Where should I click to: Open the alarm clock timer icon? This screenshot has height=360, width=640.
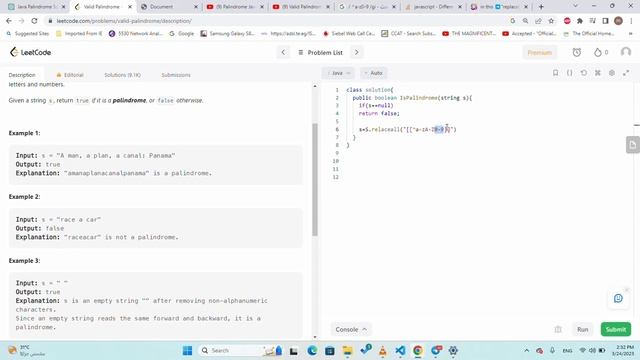(x=576, y=52)
